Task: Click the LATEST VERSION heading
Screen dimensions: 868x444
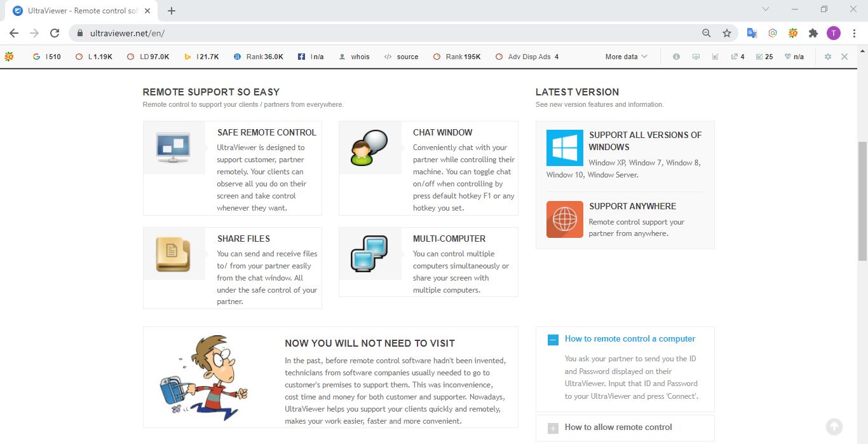Action: click(577, 92)
